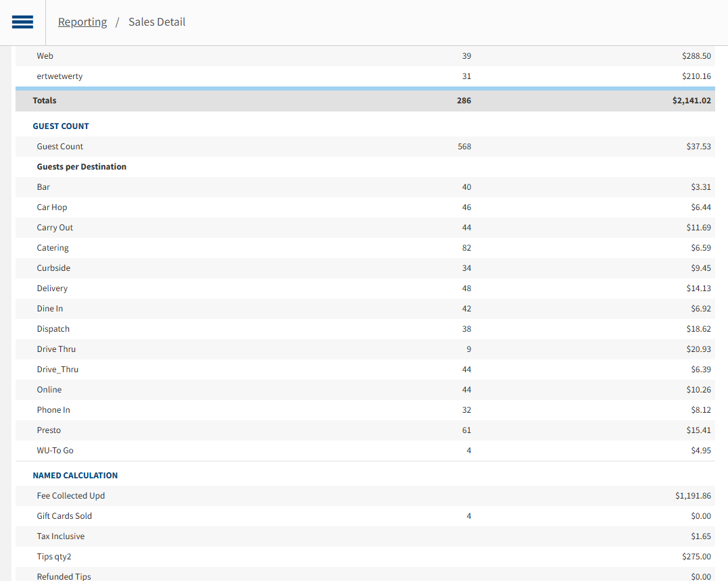728x581 pixels.
Task: Click the Presto guest count 61
Action: pos(466,430)
